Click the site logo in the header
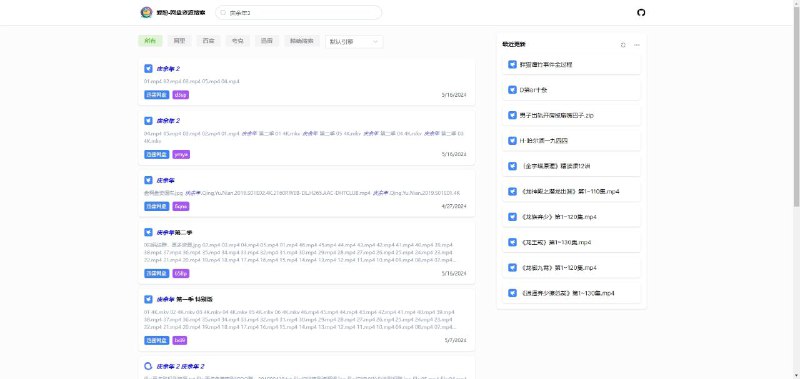Viewport: 800px width, 379px height. (x=146, y=12)
